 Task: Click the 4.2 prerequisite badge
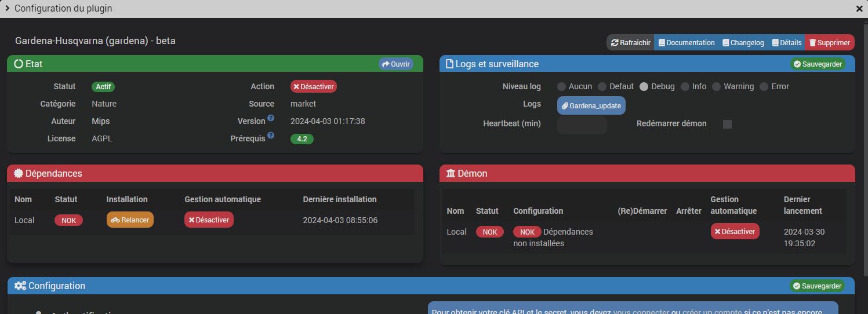[302, 139]
